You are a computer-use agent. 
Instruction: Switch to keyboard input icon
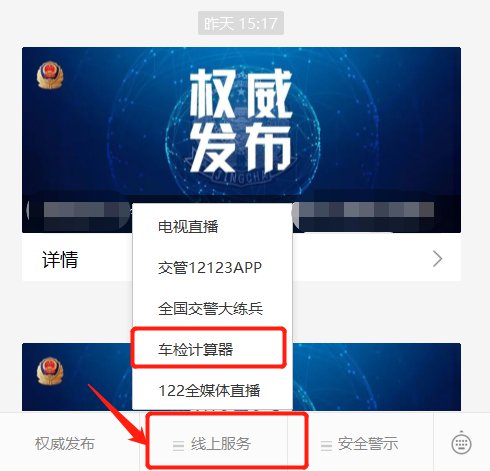[461, 443]
